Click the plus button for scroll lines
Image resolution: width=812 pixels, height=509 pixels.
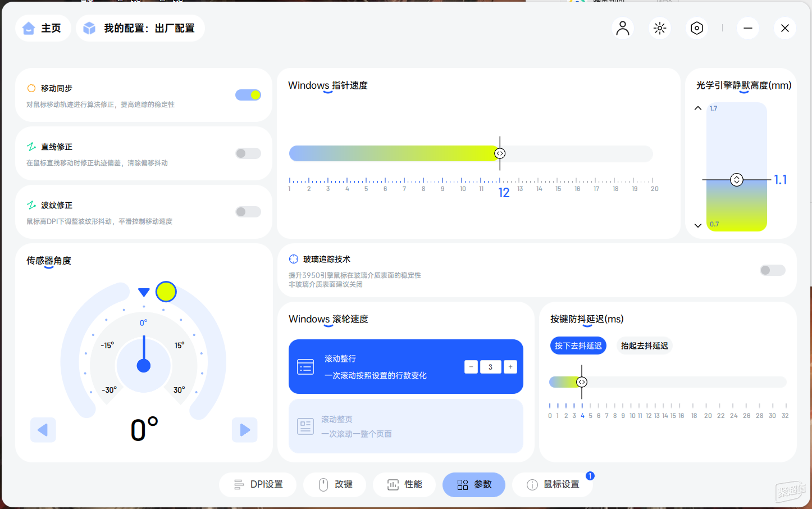click(510, 367)
